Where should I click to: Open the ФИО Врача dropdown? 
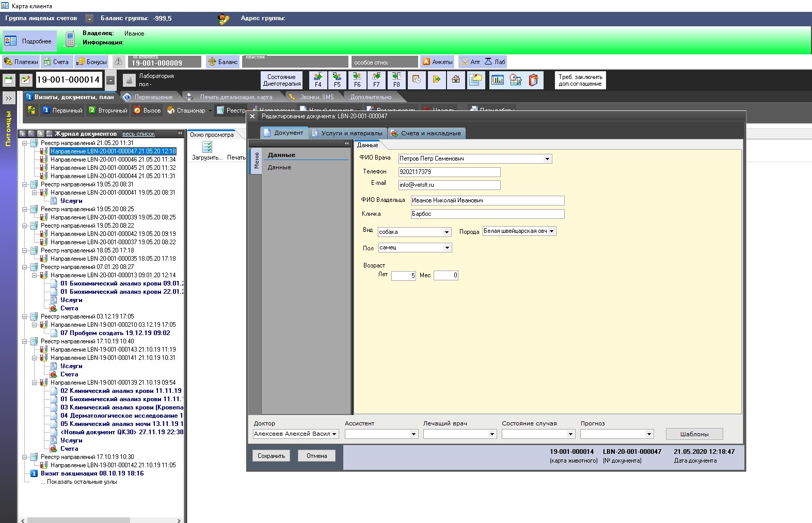547,159
